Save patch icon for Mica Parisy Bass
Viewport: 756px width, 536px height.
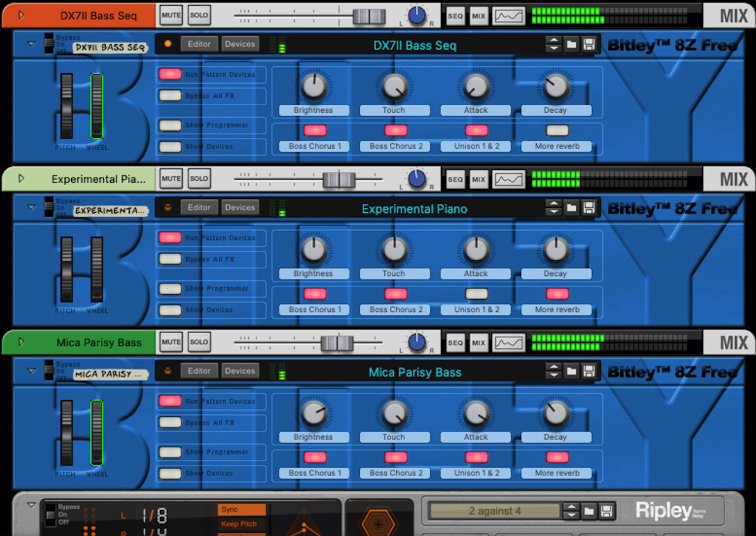(x=588, y=372)
